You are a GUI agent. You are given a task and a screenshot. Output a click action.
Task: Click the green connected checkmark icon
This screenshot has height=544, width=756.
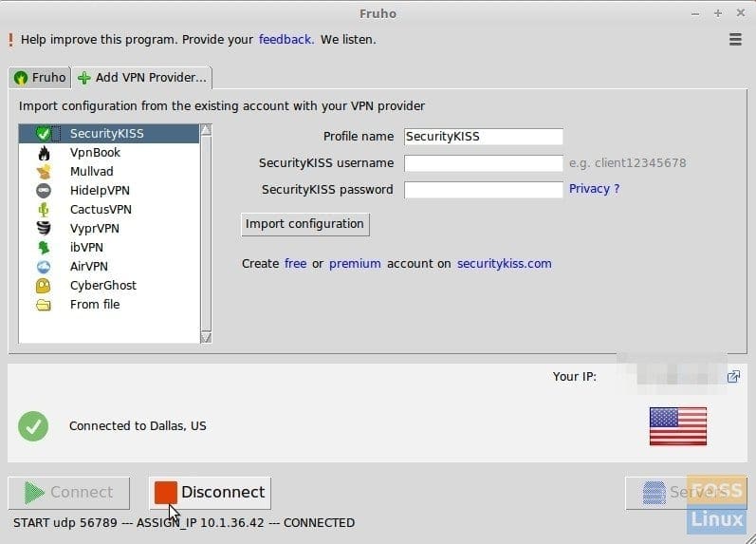33,426
